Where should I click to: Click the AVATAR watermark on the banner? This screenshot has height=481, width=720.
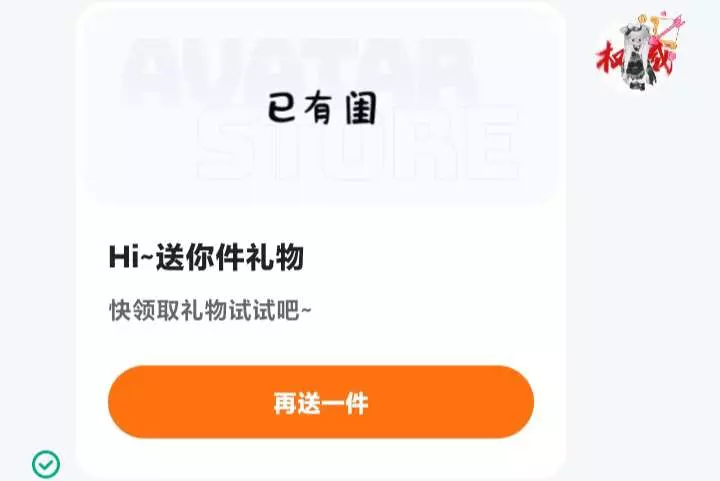[x=298, y=69]
